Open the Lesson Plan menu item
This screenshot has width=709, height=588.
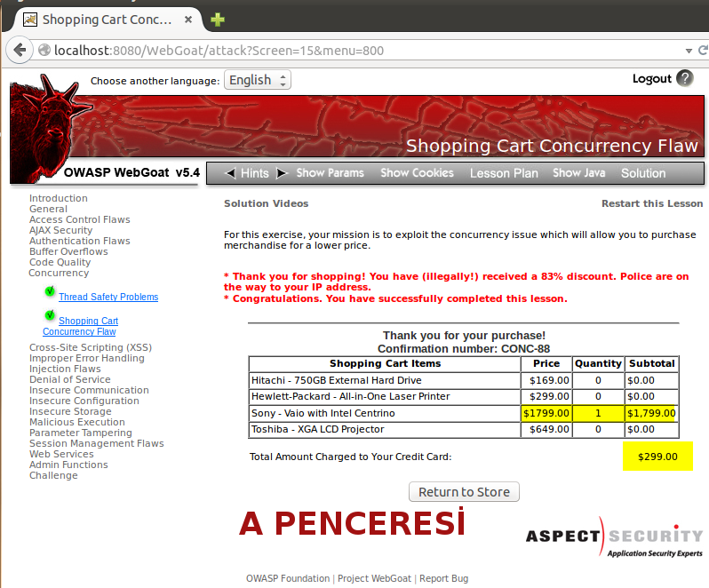click(x=504, y=173)
